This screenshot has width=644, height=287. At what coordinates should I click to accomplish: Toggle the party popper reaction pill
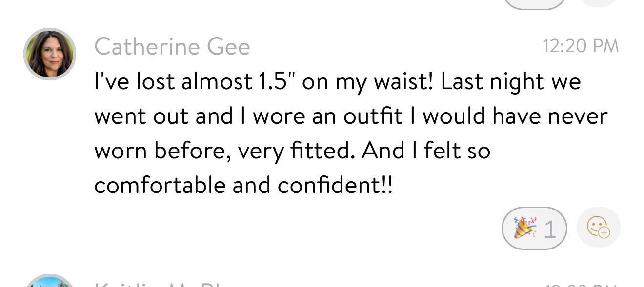[534, 228]
